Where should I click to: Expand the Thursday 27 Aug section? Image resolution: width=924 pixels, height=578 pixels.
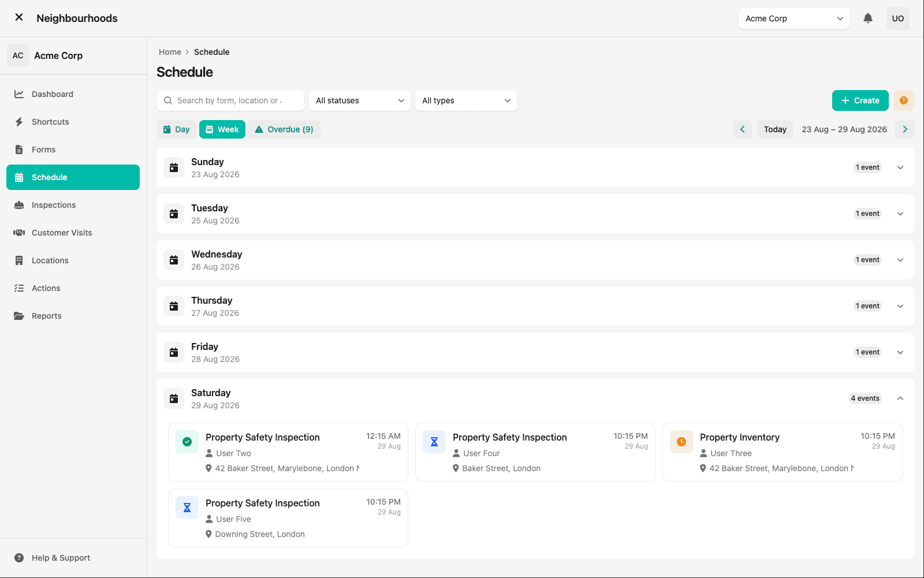tap(900, 306)
